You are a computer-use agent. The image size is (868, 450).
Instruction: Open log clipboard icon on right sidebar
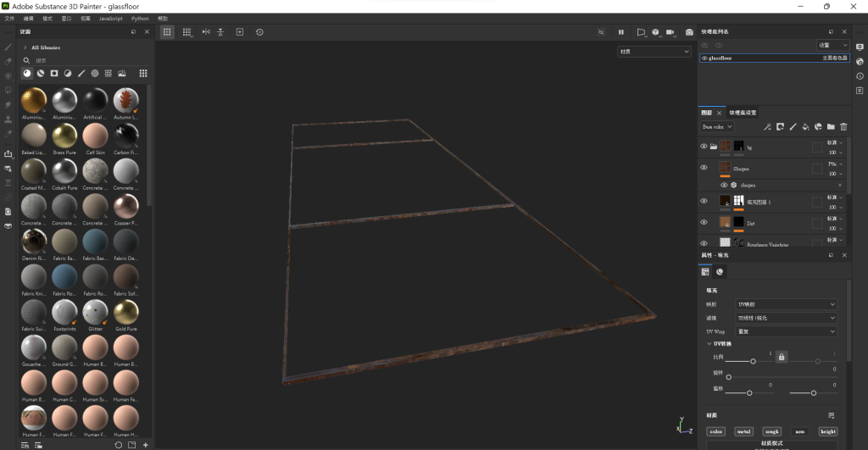[860, 90]
